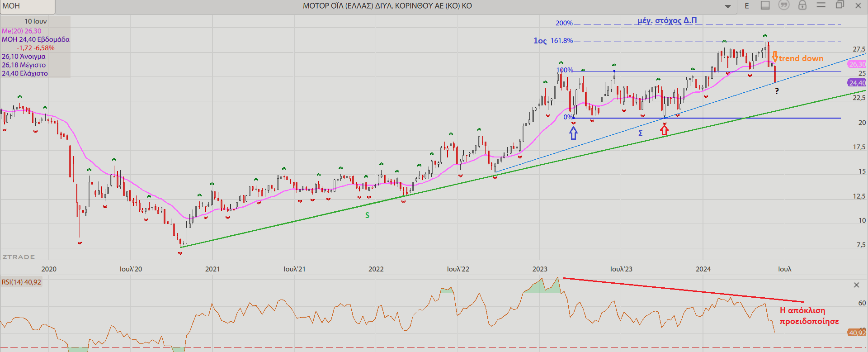Toggle the chart lock icon
Viewport: 868px width, 352px height.
[x=802, y=5]
